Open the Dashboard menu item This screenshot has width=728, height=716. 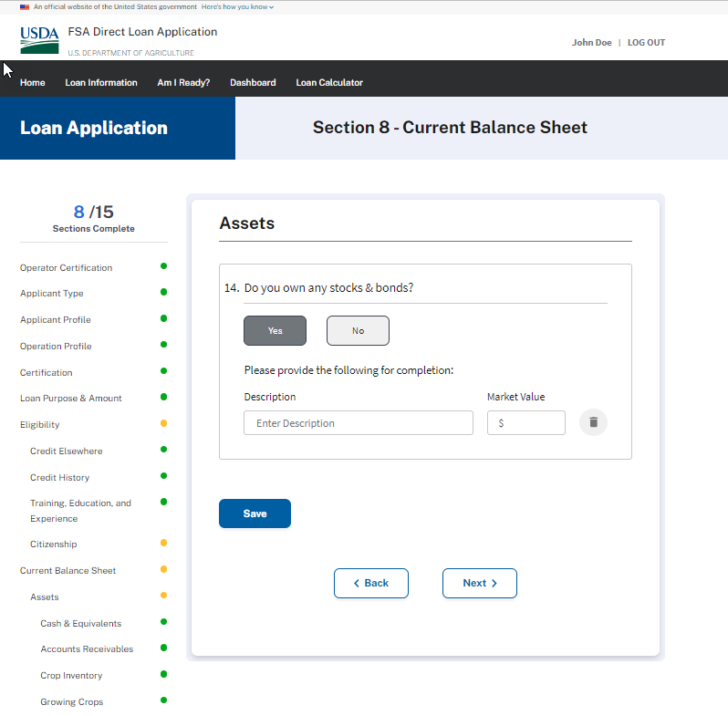pos(253,82)
